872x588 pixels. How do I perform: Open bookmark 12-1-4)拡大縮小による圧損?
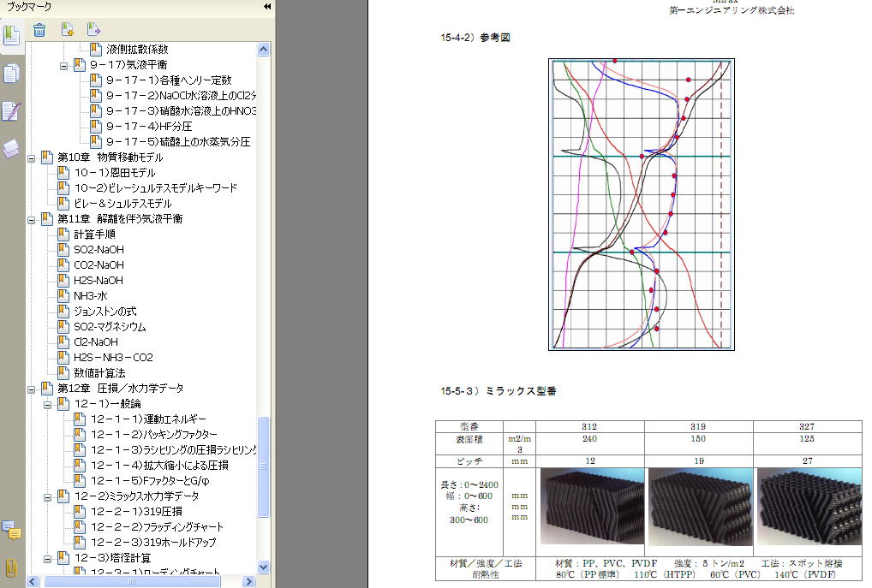point(159,465)
